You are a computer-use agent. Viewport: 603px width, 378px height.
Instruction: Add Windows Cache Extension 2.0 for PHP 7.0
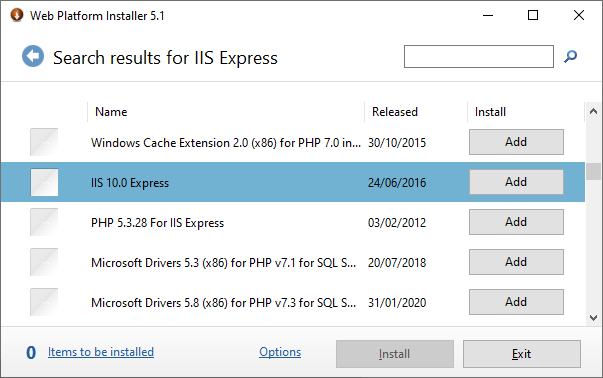click(x=516, y=142)
